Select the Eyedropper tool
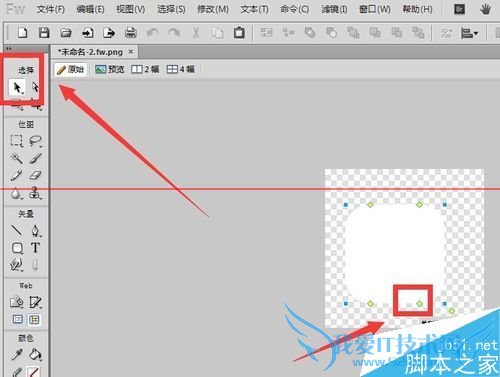The height and width of the screenshot is (377, 500). click(x=17, y=355)
